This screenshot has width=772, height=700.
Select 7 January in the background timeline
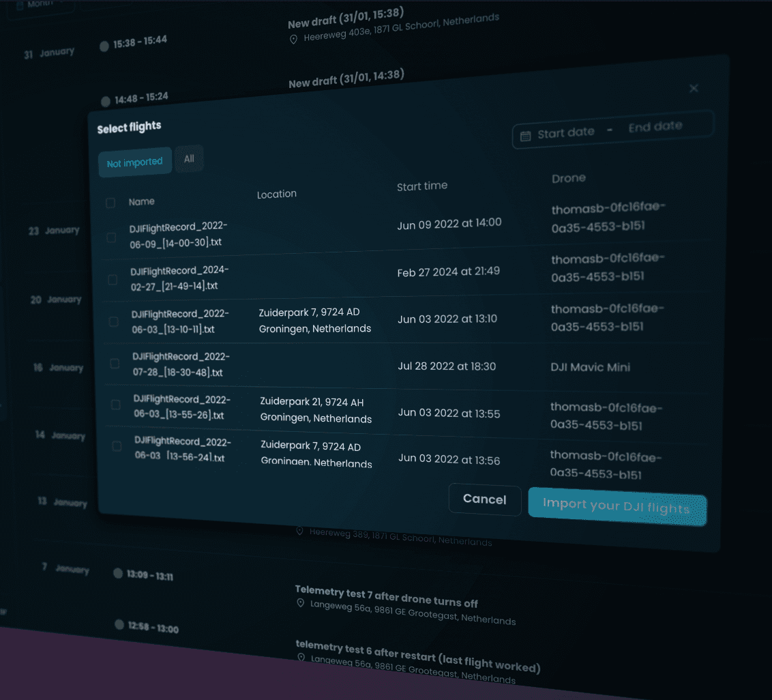[x=65, y=568]
